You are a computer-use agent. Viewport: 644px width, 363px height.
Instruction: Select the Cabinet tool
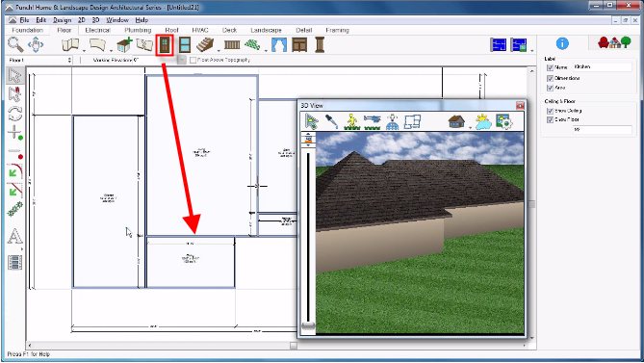click(299, 44)
